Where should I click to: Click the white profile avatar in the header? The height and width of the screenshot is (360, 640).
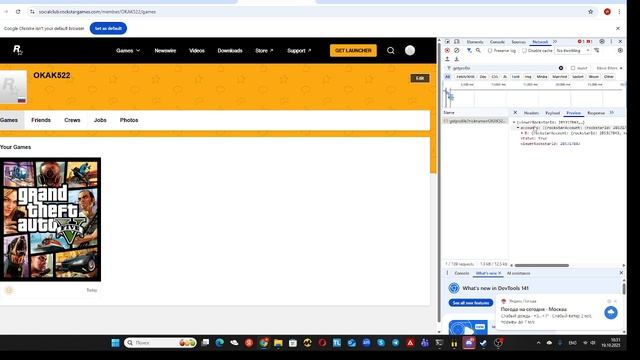[x=410, y=50]
